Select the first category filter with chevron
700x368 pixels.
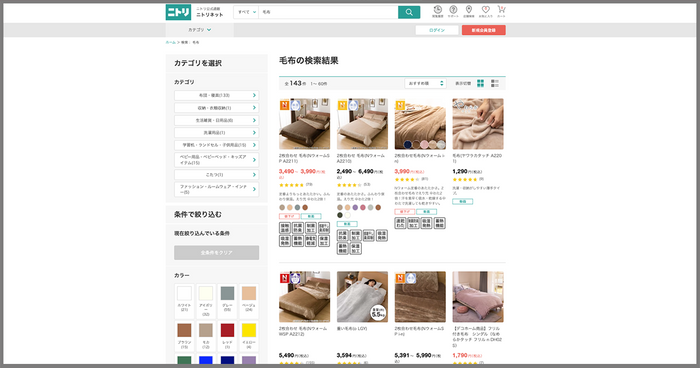217,96
